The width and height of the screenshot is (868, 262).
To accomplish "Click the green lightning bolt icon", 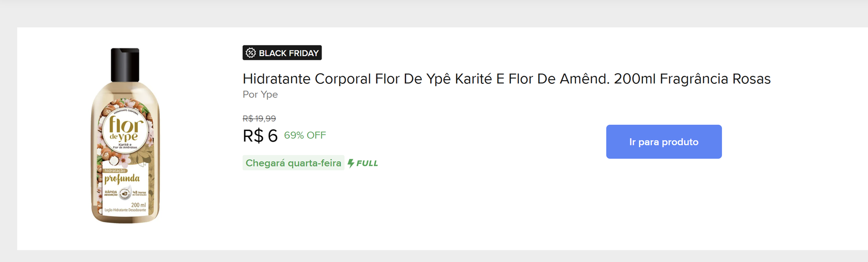I will 351,163.
